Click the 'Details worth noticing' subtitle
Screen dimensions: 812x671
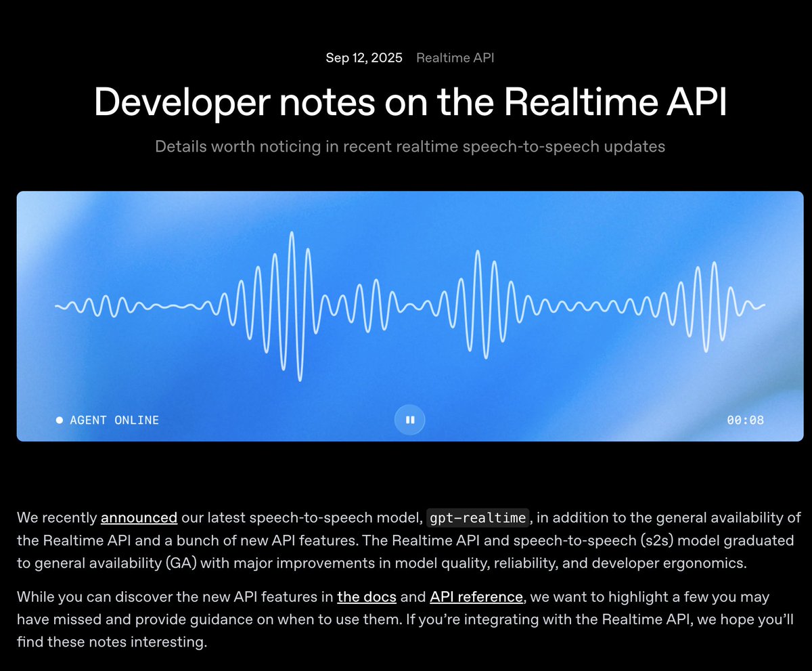pyautogui.click(x=409, y=146)
